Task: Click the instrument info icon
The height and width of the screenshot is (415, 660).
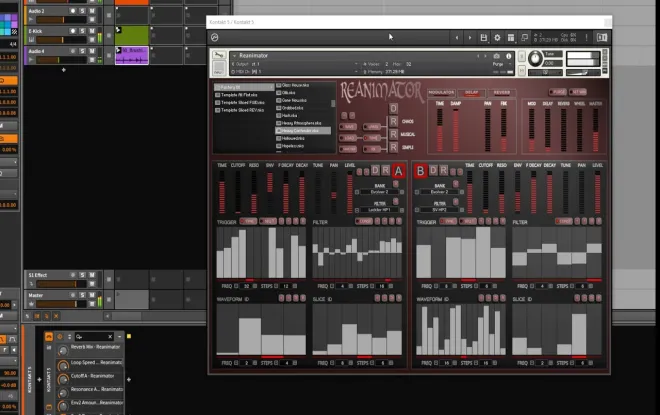Action: (x=508, y=56)
